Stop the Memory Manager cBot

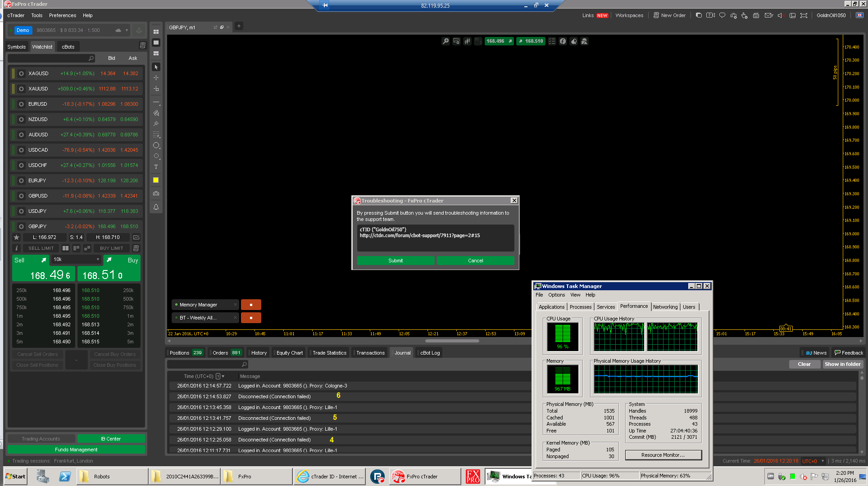251,305
